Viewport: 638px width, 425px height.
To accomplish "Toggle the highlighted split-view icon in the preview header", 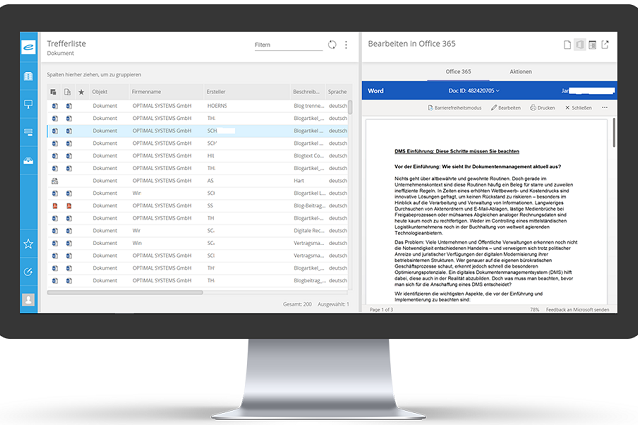I will (x=580, y=45).
